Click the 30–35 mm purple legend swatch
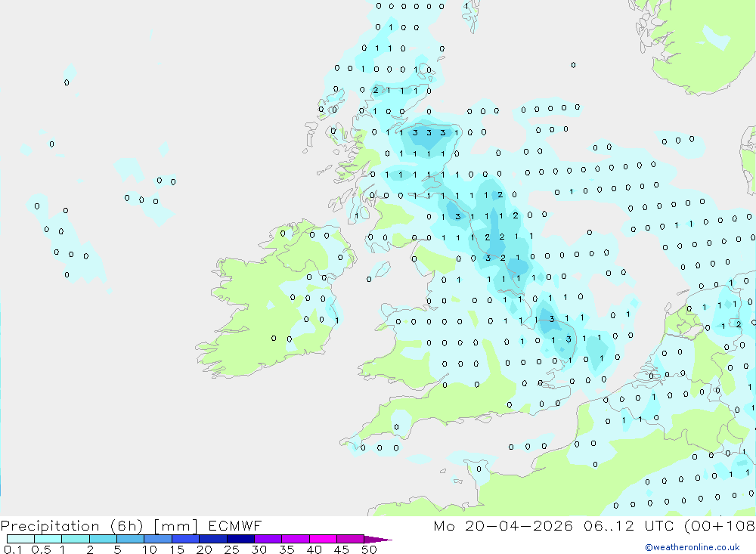756x554 pixels. (268, 539)
